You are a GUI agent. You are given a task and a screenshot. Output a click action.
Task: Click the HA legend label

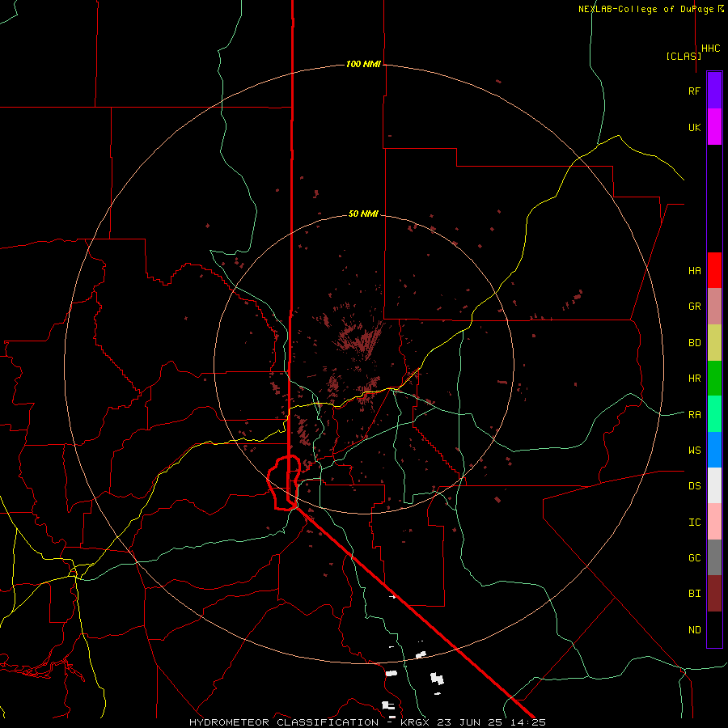click(x=694, y=271)
